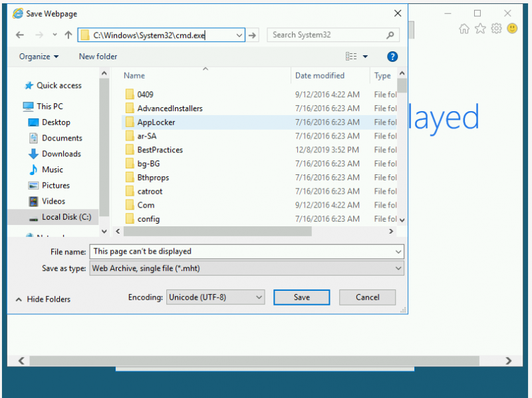
Task: Open the Save as type dropdown
Action: coord(398,268)
